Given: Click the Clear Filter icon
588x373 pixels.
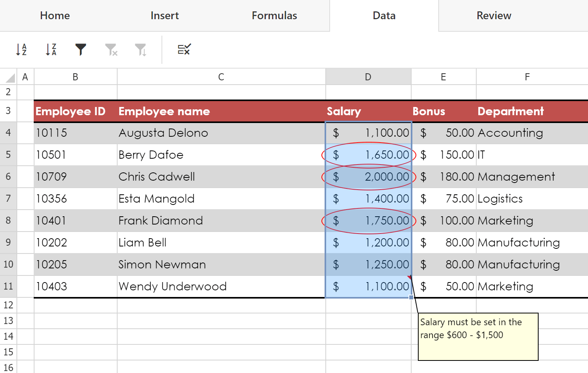Looking at the screenshot, I should 111,49.
